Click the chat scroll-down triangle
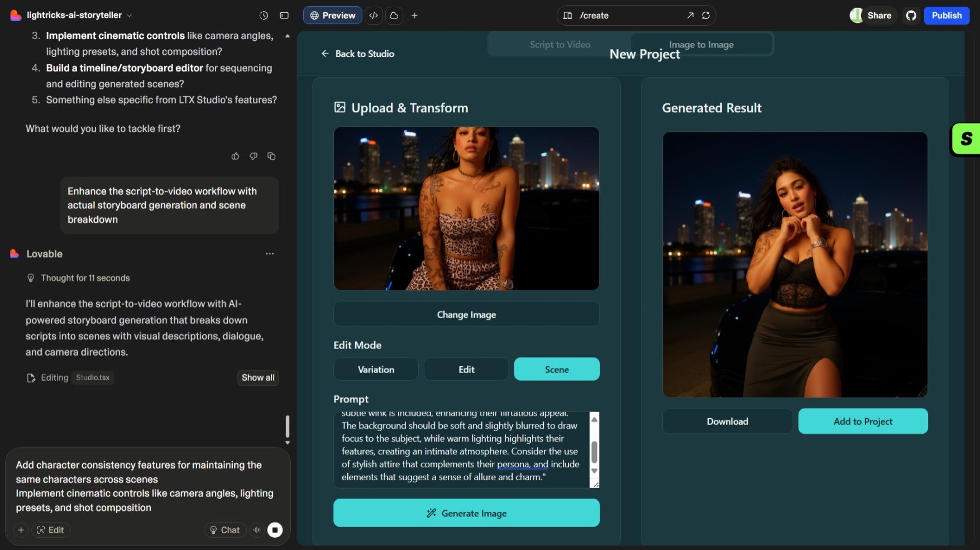The width and height of the screenshot is (980, 550). coord(288,443)
